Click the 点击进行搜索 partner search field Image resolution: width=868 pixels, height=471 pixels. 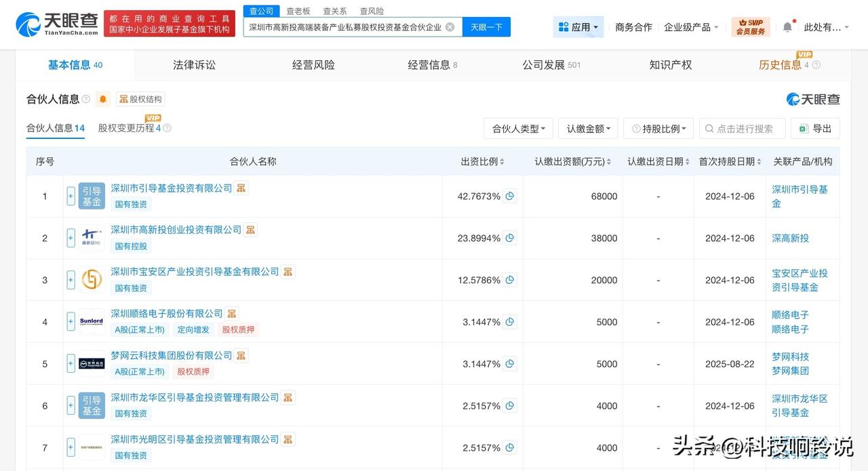click(x=744, y=129)
